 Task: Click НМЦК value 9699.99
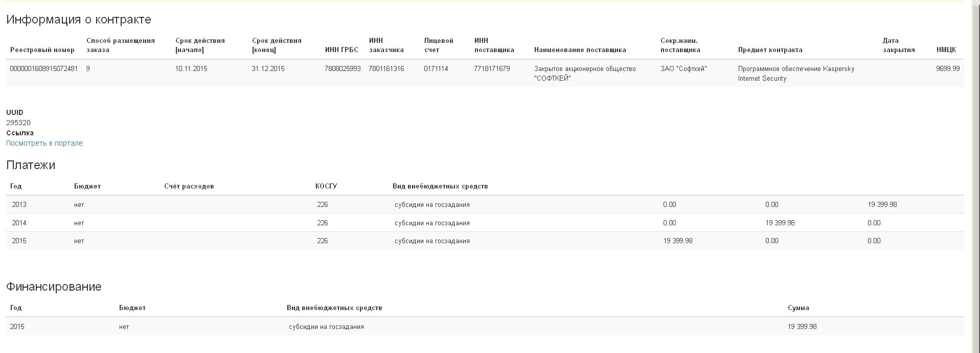(x=948, y=68)
